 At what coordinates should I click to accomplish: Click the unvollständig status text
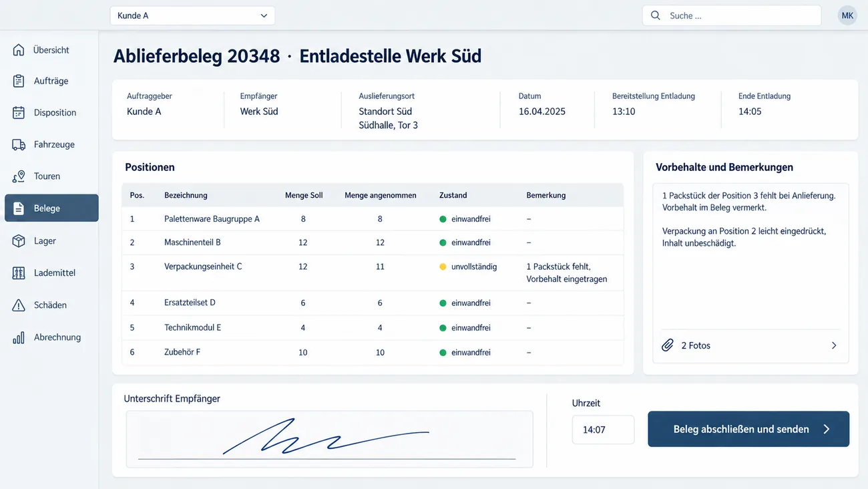pos(474,267)
